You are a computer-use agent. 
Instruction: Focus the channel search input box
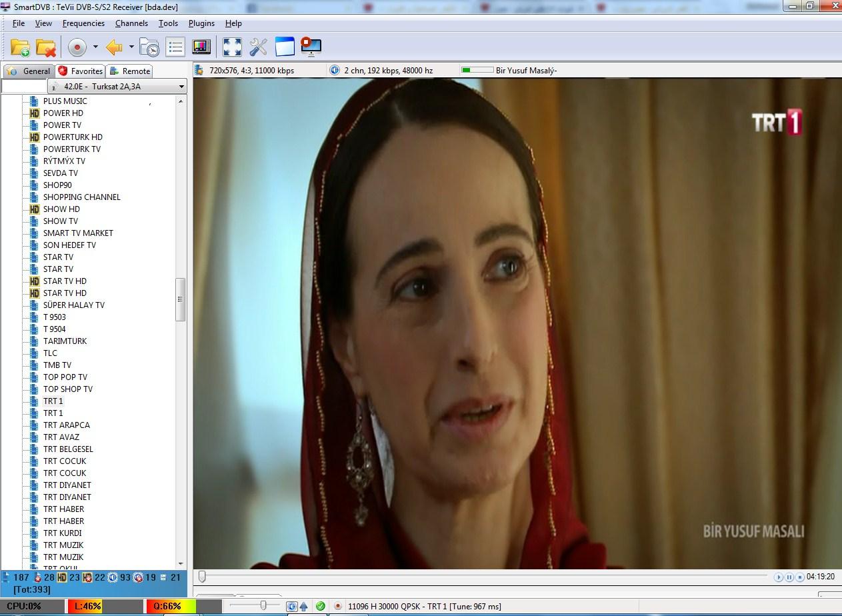coord(24,87)
